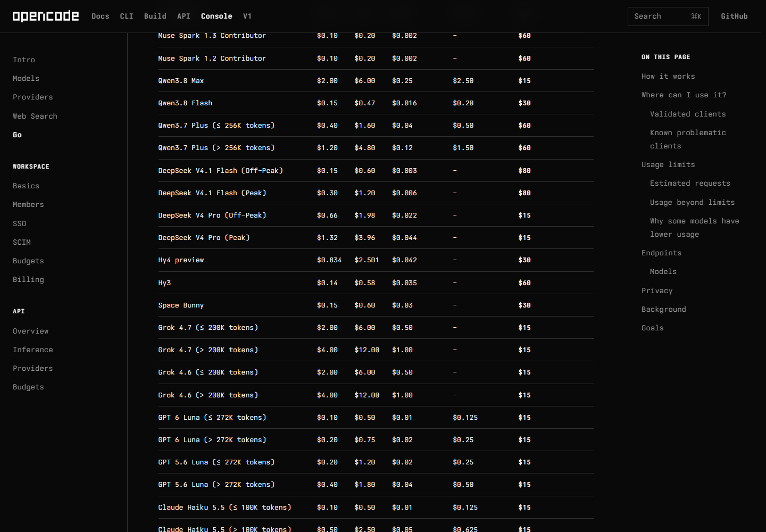
Task: Jump to Goals in page outline
Action: click(x=653, y=328)
